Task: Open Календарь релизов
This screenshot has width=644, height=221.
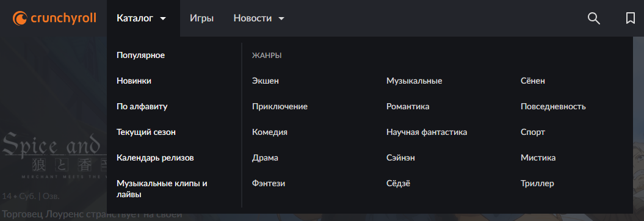Action: (155, 158)
